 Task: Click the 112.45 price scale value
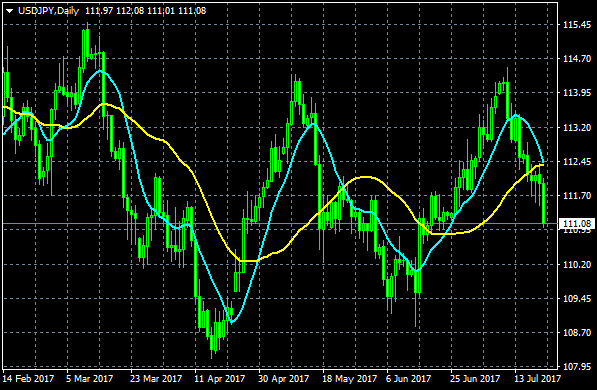click(x=577, y=161)
